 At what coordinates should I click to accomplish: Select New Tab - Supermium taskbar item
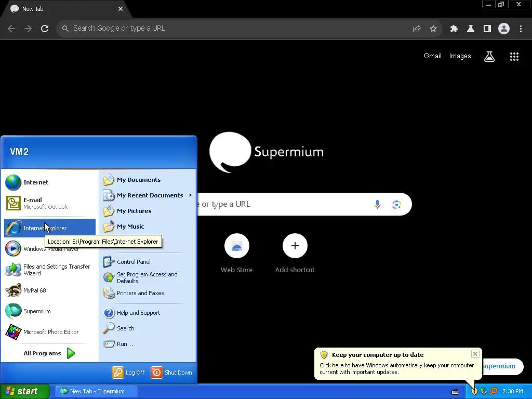point(96,391)
